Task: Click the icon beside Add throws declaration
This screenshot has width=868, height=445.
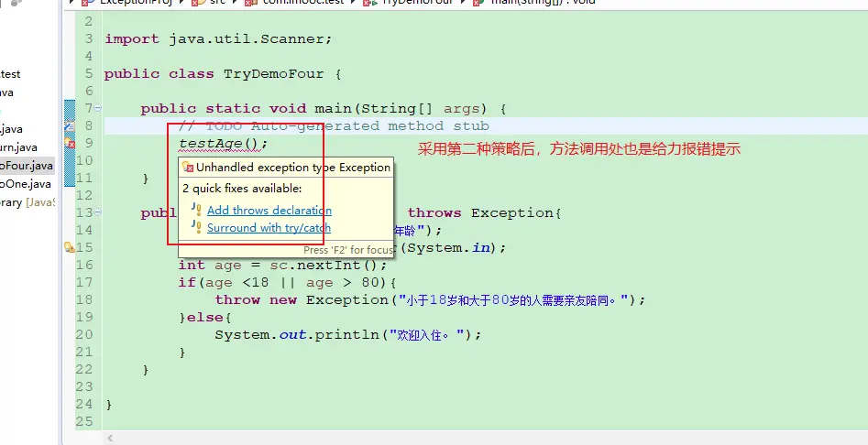Action: pos(196,210)
